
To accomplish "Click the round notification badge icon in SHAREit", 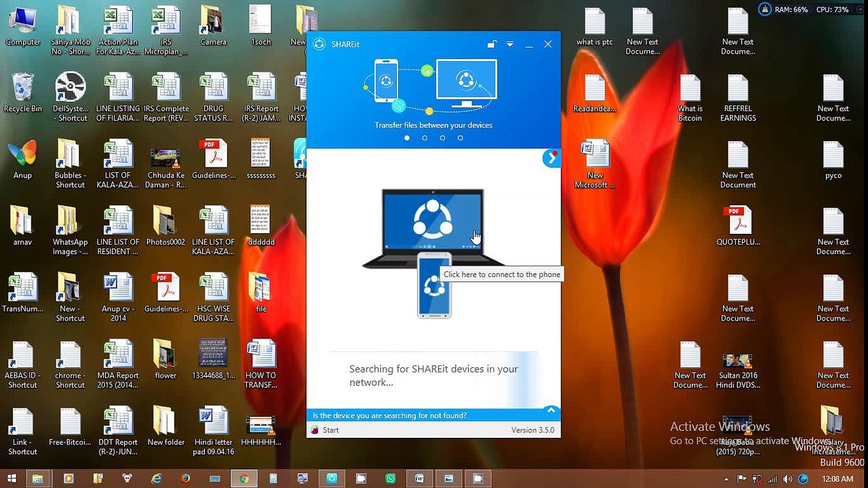I will pyautogui.click(x=551, y=158).
